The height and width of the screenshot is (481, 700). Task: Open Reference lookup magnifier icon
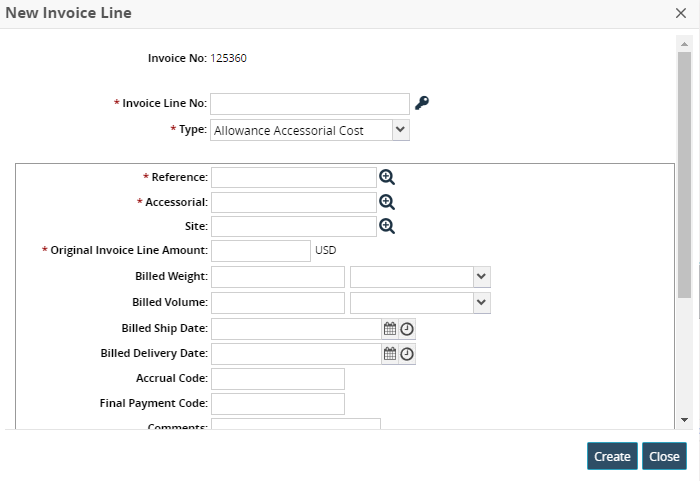387,177
